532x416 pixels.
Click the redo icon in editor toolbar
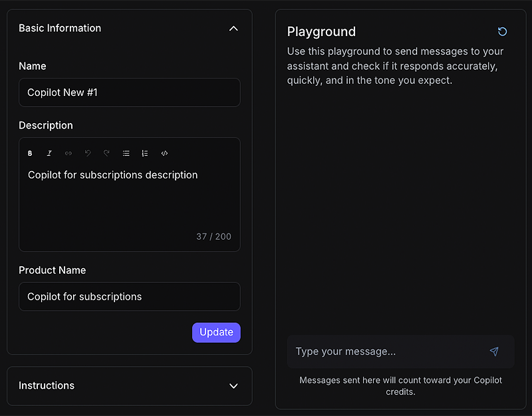click(x=106, y=153)
